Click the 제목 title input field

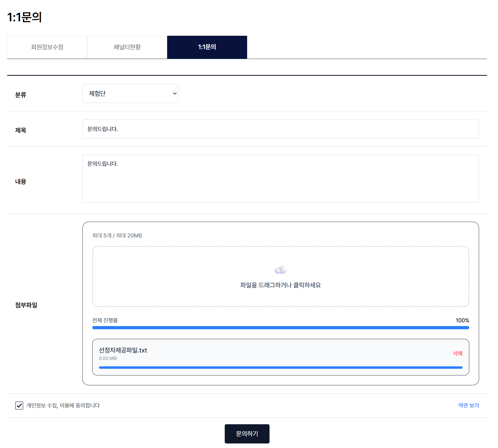pos(280,129)
